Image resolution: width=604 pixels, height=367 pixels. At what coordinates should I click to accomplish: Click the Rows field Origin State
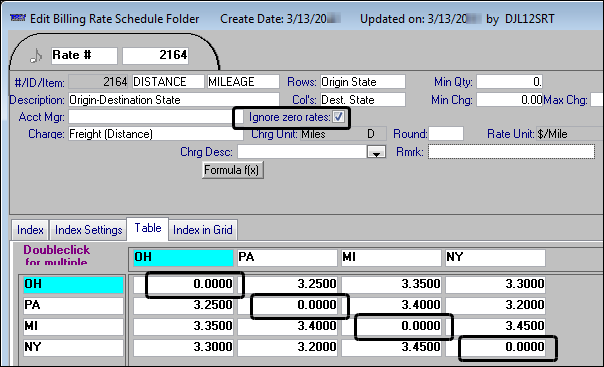362,82
